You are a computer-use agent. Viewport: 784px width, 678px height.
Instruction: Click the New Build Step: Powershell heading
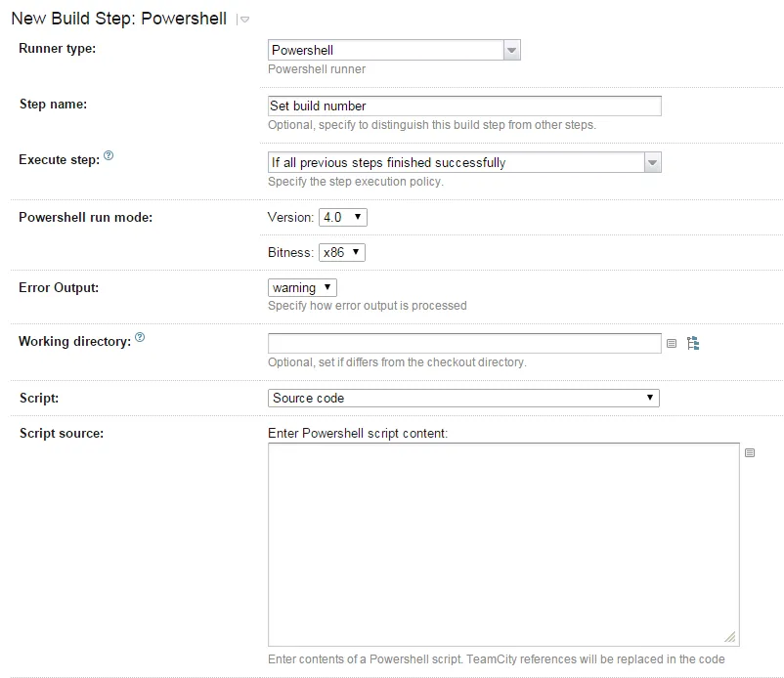click(x=118, y=19)
